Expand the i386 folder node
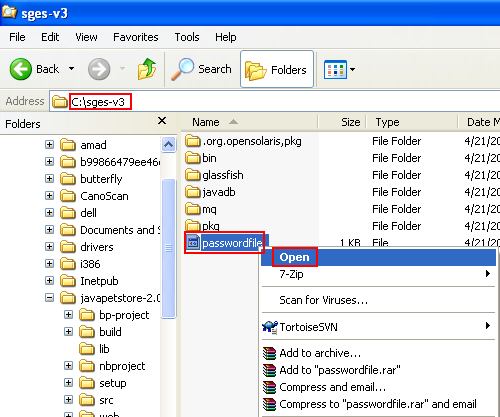 [x=49, y=264]
